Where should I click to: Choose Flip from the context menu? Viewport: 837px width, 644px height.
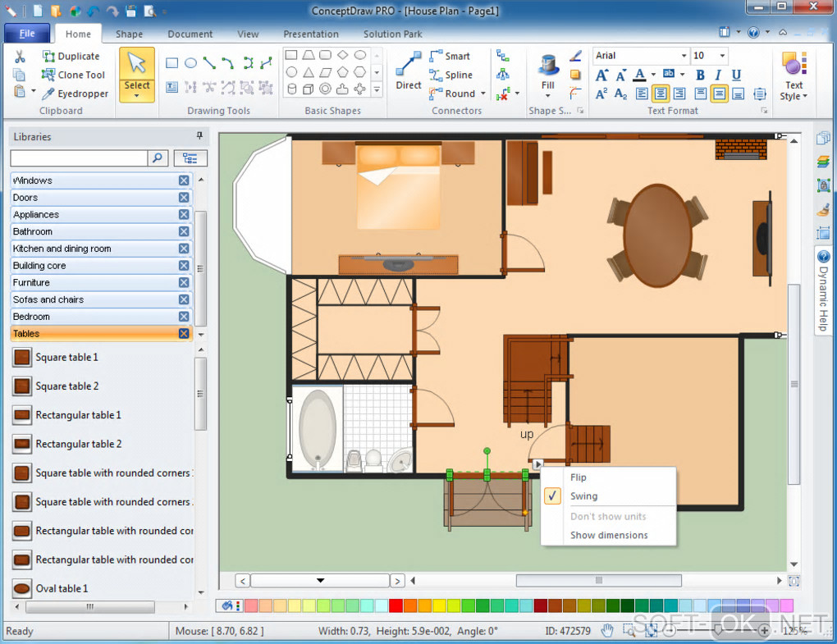[x=579, y=477]
